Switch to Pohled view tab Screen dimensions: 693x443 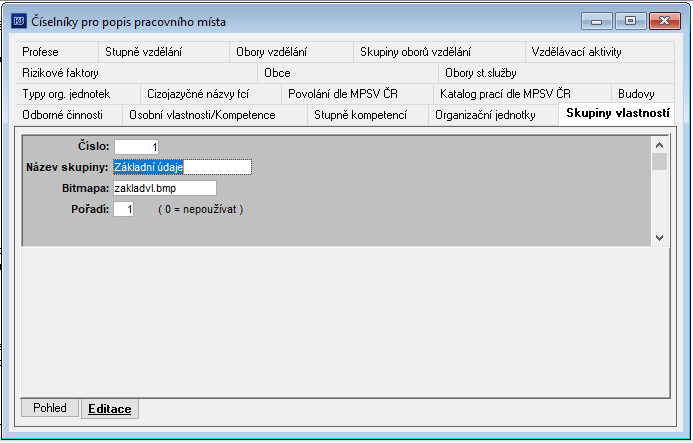point(50,408)
